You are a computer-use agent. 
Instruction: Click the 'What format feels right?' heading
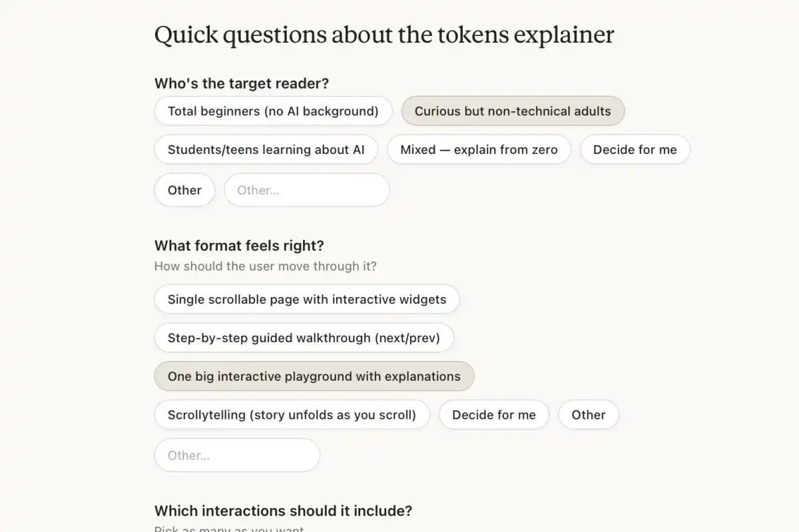click(x=239, y=246)
